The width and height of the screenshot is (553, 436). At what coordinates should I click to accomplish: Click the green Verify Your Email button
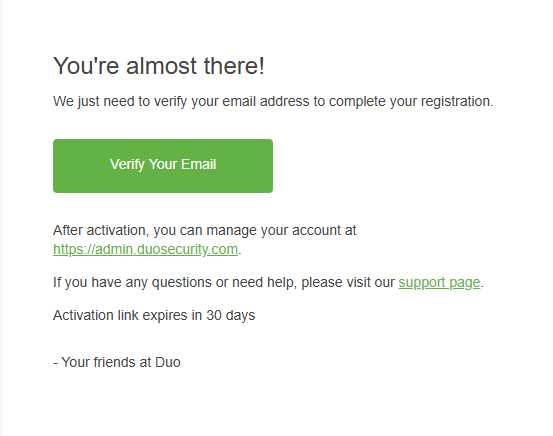pyautogui.click(x=163, y=166)
